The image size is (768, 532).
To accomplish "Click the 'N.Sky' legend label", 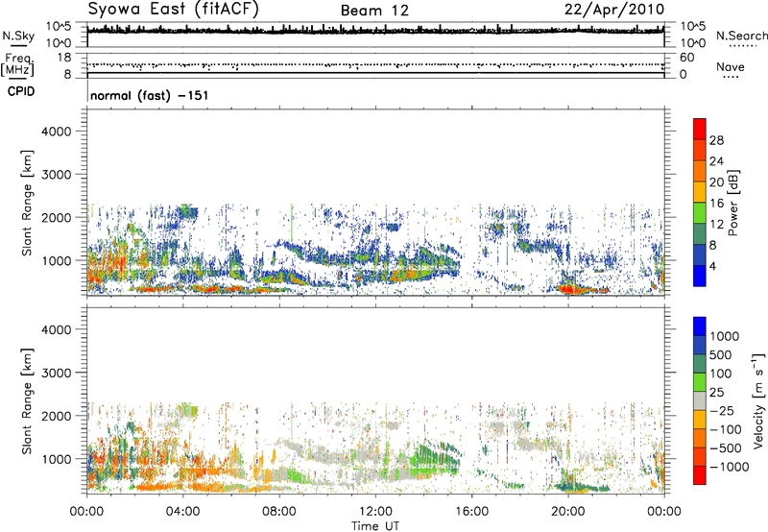I will 18,36.
